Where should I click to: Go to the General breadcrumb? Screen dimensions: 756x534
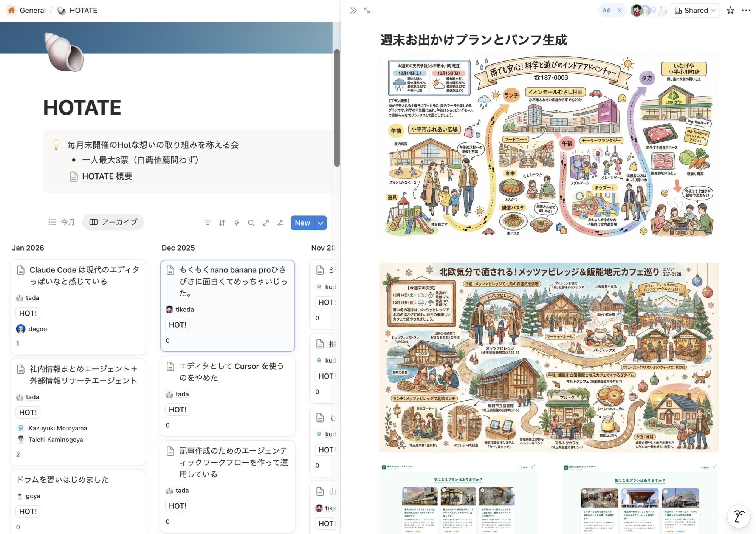click(x=26, y=11)
